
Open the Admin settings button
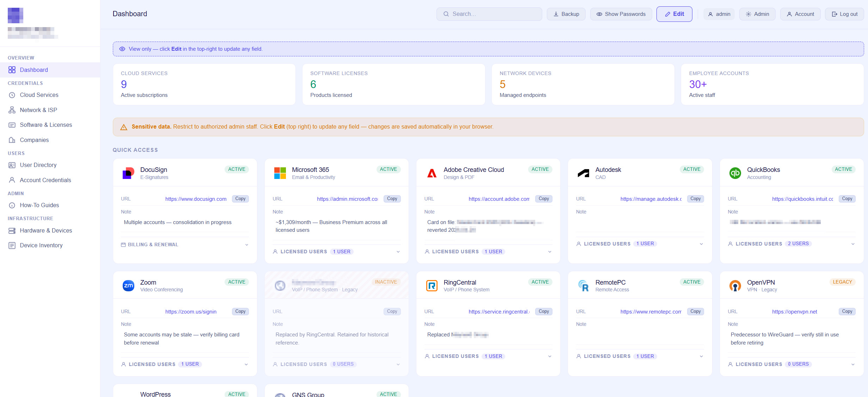pyautogui.click(x=757, y=14)
